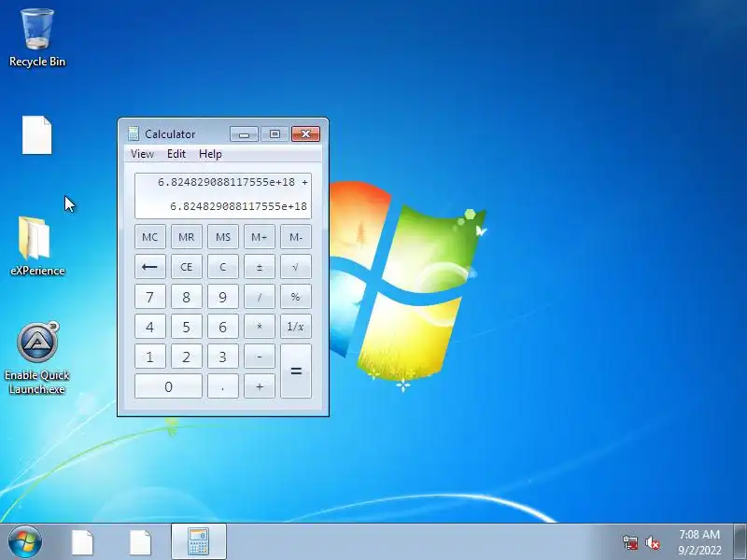Image resolution: width=747 pixels, height=560 pixels.
Task: Click digit 1 on the calculator
Action: coord(150,357)
